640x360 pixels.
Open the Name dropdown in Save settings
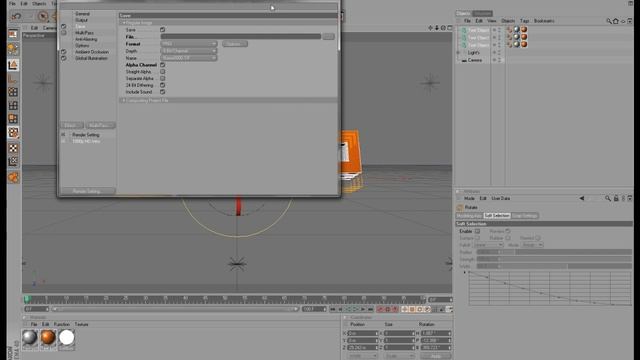(x=189, y=58)
